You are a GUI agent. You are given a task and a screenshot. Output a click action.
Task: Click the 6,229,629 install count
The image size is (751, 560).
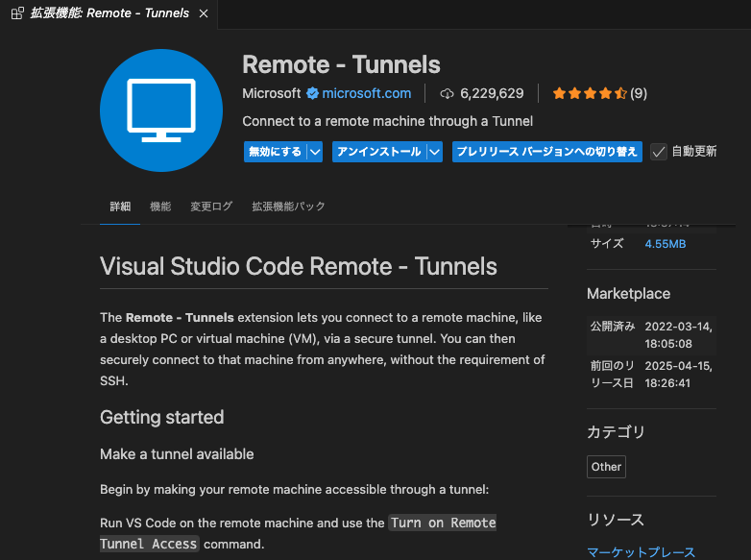492,93
